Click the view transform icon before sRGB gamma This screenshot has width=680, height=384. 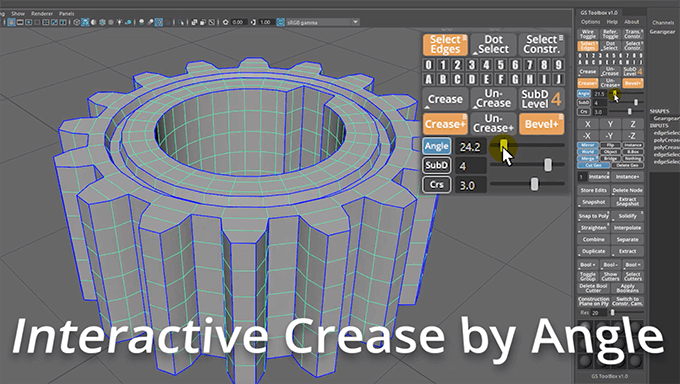pos(281,22)
